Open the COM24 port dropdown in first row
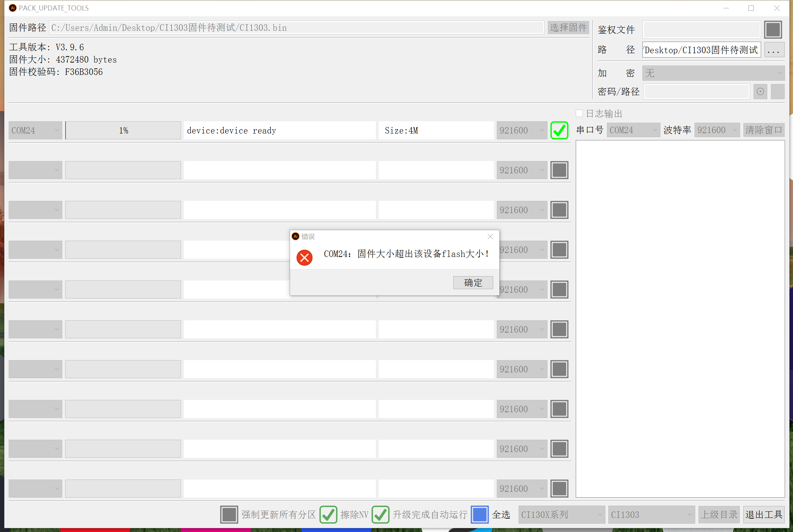This screenshot has height=532, width=793. coord(35,130)
